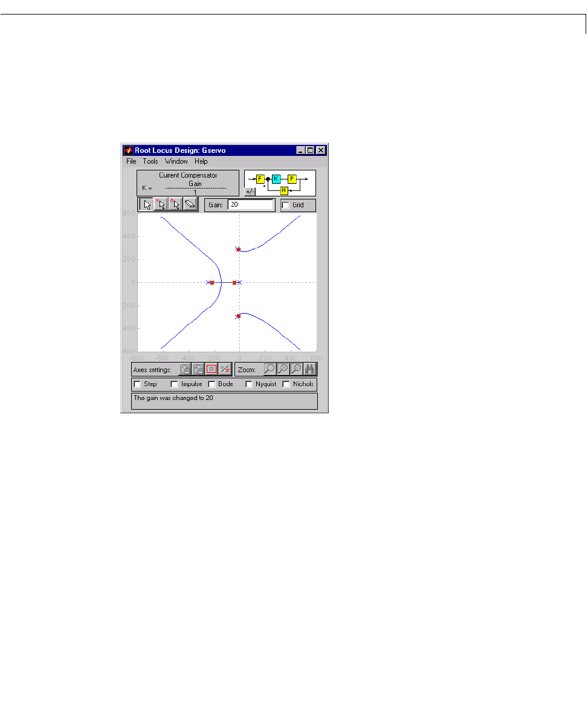Click the equal/not-equal aspect ratio icon
This screenshot has width=588, height=710.
click(x=225, y=369)
